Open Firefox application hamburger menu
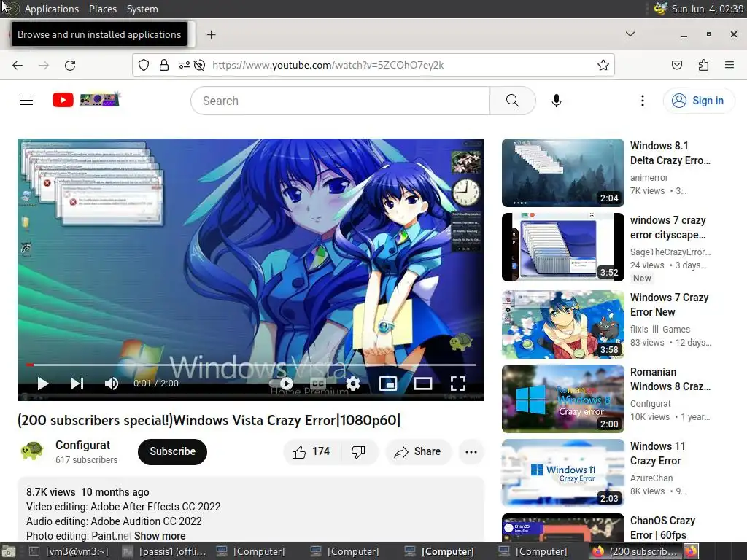This screenshot has width=747, height=560. (x=729, y=65)
